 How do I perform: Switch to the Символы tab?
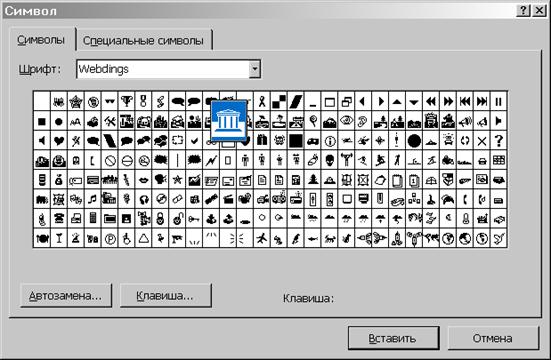click(41, 40)
